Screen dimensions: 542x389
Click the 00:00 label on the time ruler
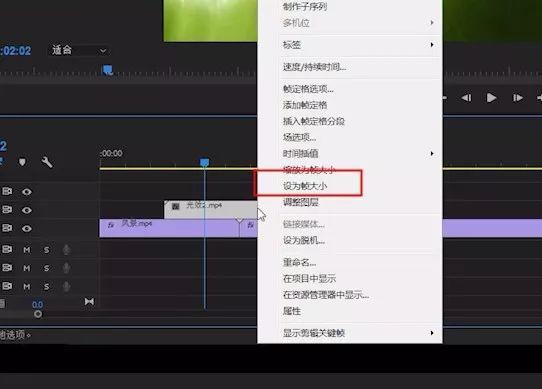(111, 153)
